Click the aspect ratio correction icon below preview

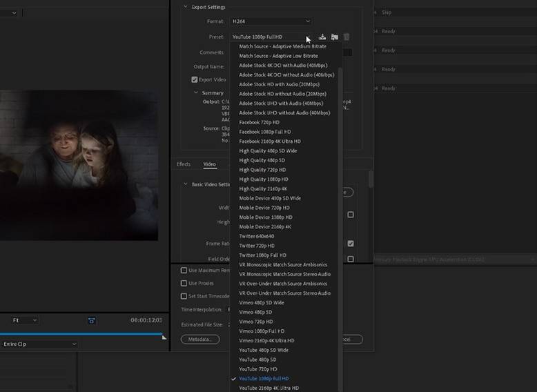tap(91, 320)
